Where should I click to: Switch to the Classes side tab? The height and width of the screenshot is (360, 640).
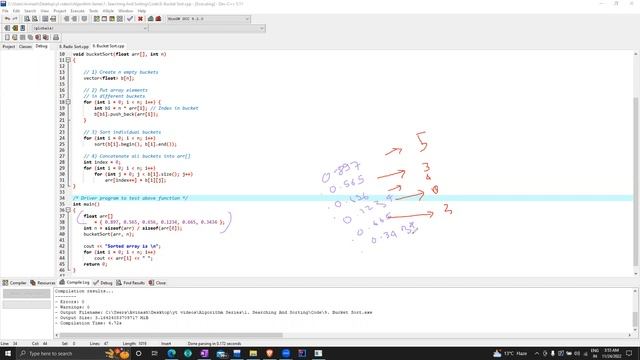tap(25, 47)
